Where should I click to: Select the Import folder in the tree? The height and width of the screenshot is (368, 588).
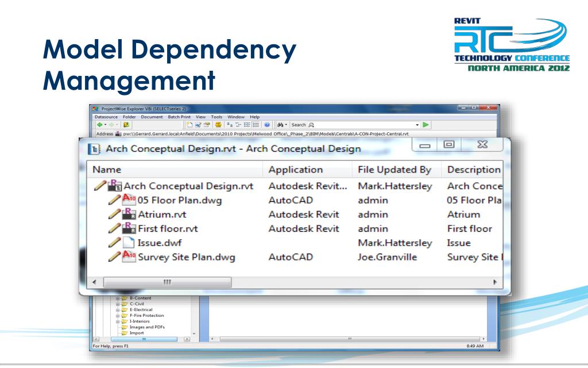tap(137, 333)
